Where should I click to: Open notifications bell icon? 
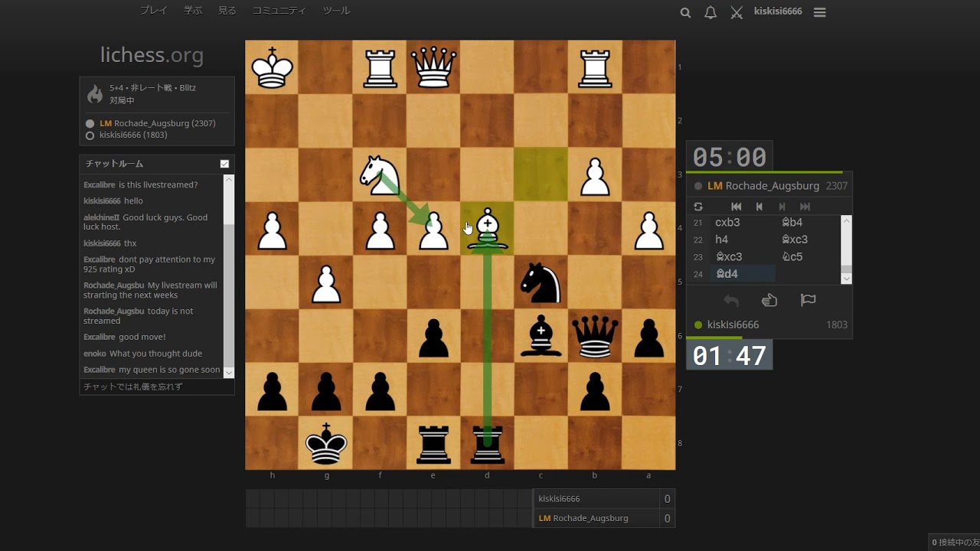tap(710, 12)
